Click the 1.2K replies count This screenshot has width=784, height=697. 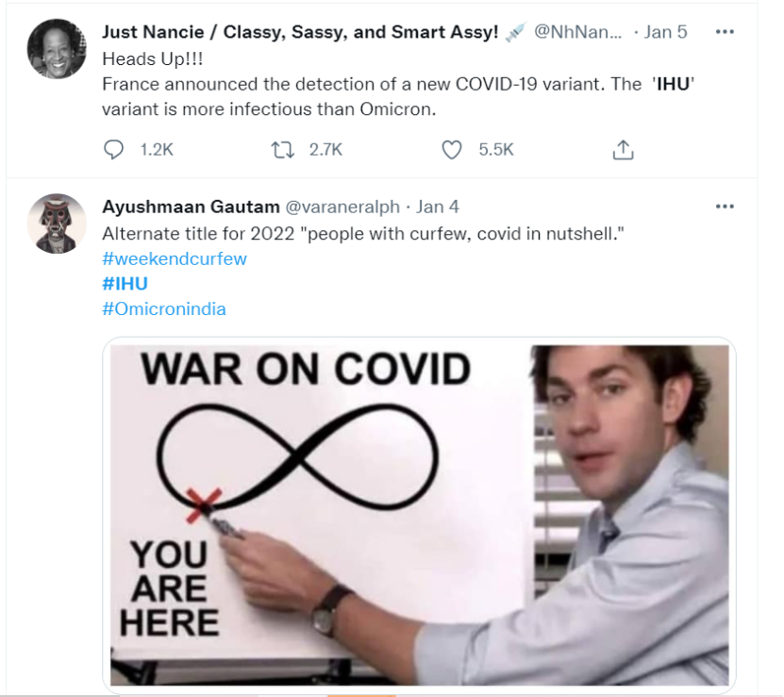(157, 149)
